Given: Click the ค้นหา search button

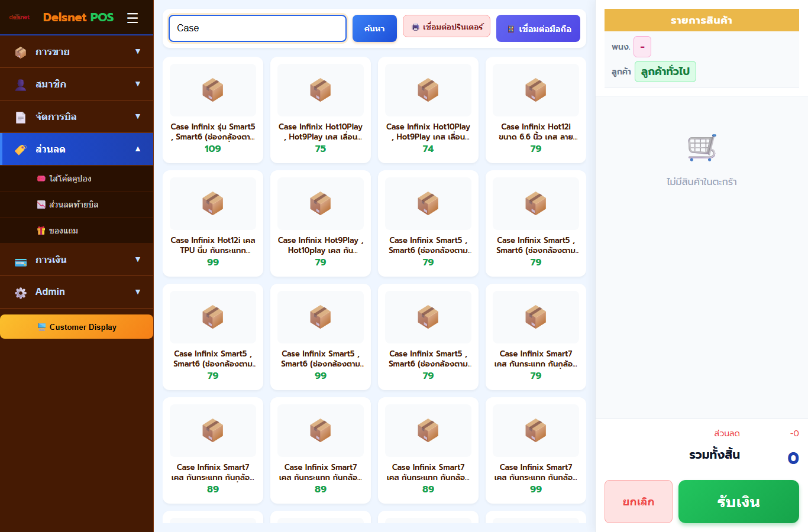Looking at the screenshot, I should coord(374,28).
